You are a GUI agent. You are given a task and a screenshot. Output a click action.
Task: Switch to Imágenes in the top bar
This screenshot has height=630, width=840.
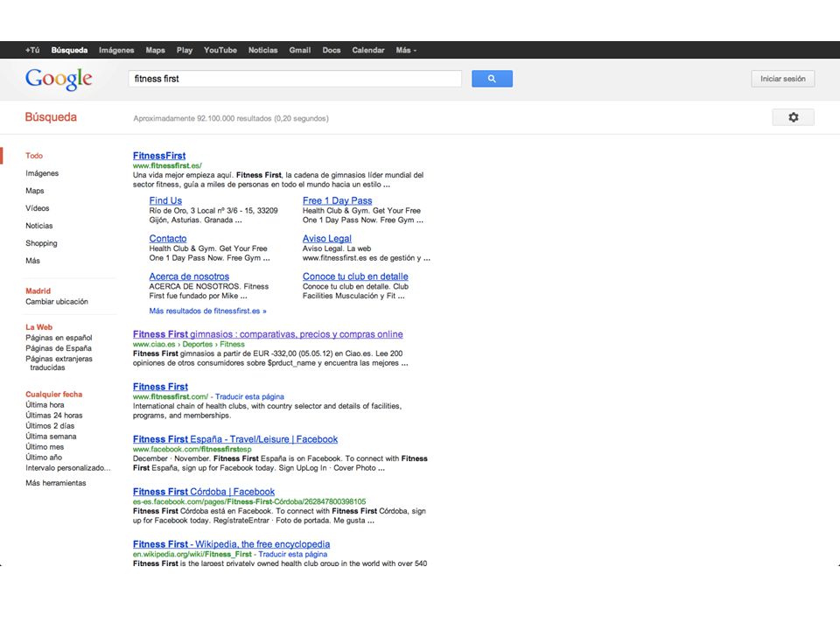(x=116, y=50)
